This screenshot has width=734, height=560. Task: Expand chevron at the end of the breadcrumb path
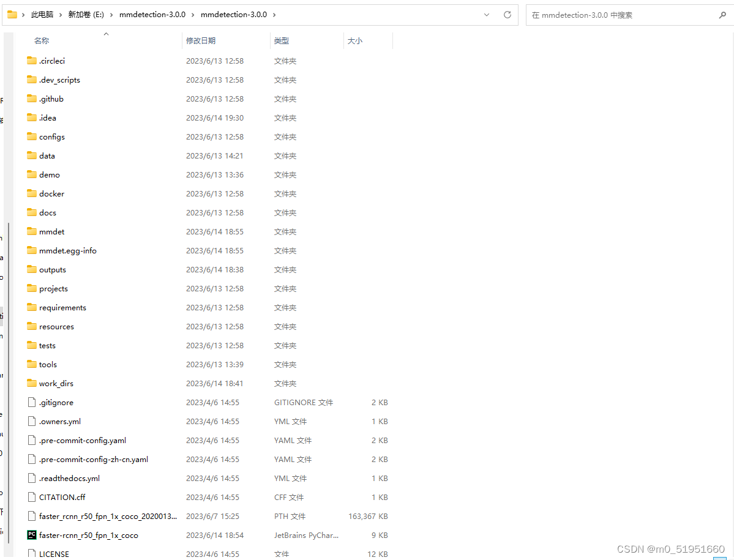coord(274,15)
